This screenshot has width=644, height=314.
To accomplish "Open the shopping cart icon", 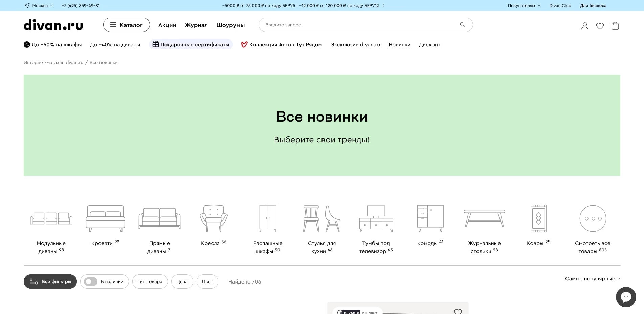I will [616, 25].
